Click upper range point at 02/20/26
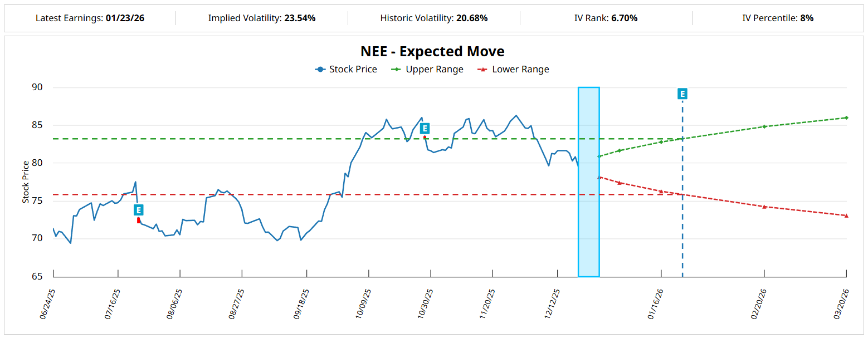 point(764,126)
